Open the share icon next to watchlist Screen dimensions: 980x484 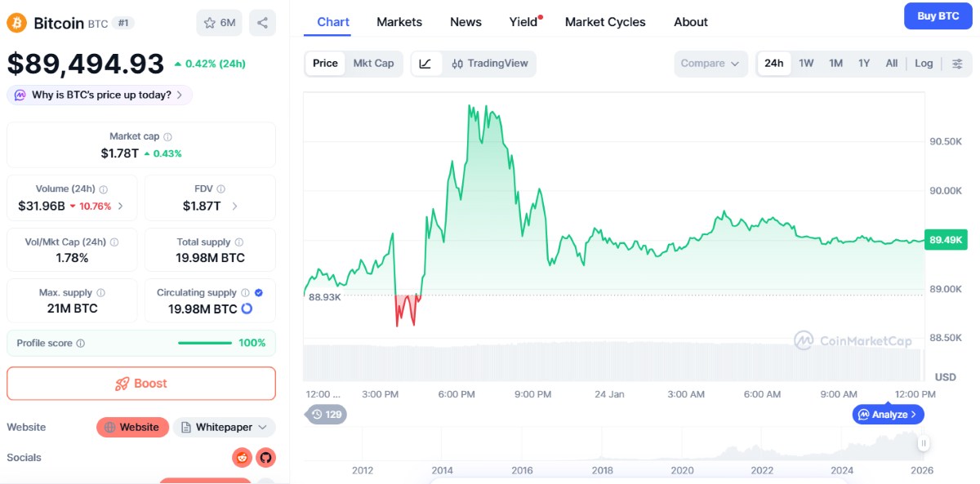(262, 23)
